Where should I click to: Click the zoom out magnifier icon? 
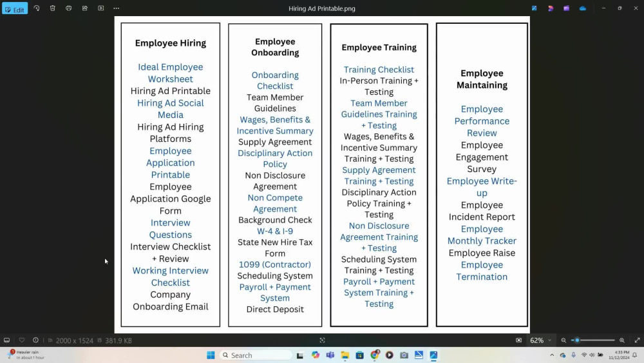(563, 340)
